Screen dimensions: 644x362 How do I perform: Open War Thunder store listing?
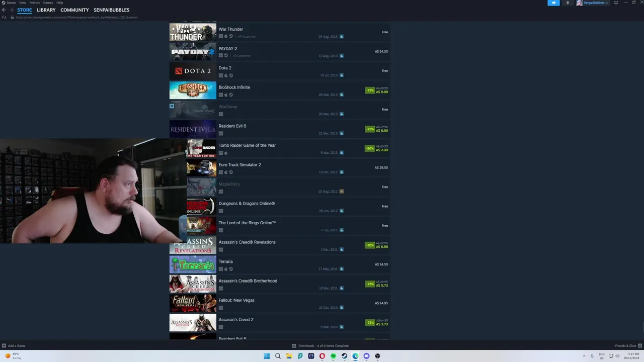coord(279,32)
